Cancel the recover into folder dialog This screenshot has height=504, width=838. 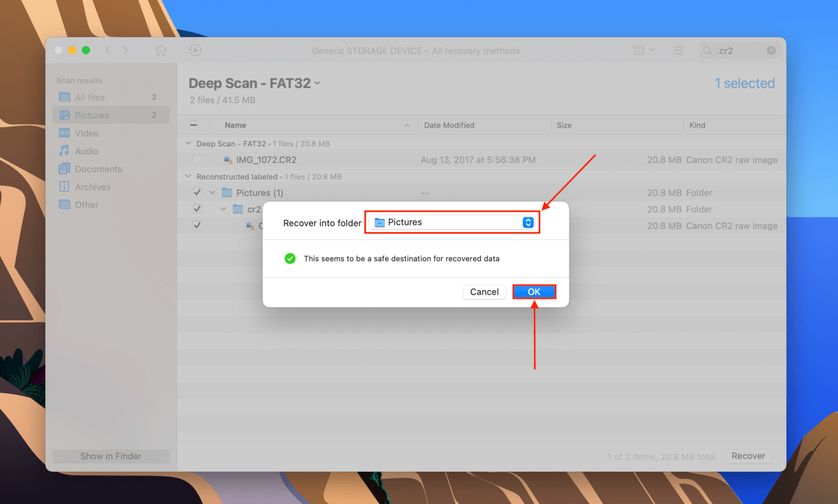pyautogui.click(x=484, y=292)
